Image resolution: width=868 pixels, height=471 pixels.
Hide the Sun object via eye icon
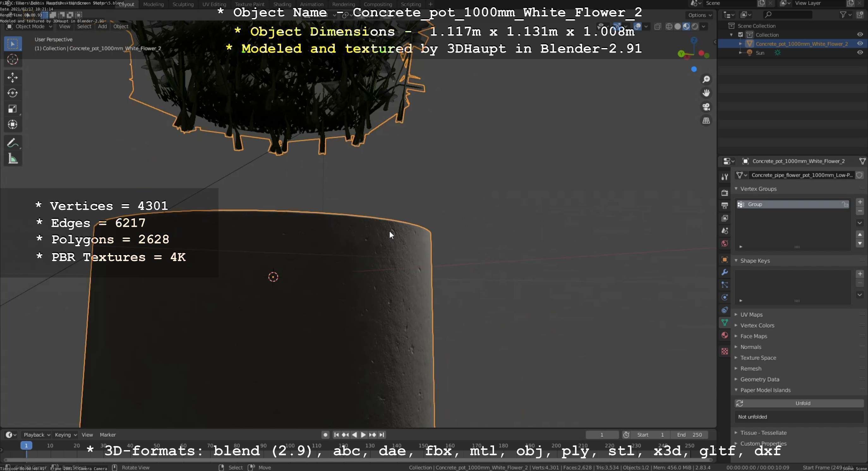860,52
